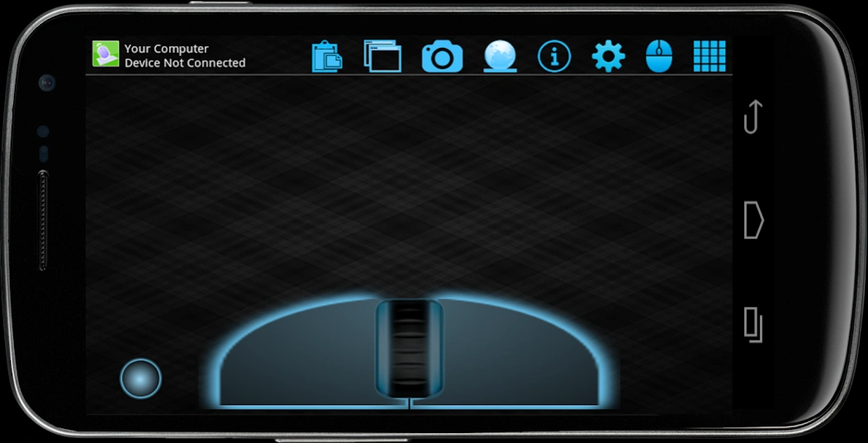Tap the 'Device Not Connected' status text
Screen dimensions: 868x443
[185, 63]
